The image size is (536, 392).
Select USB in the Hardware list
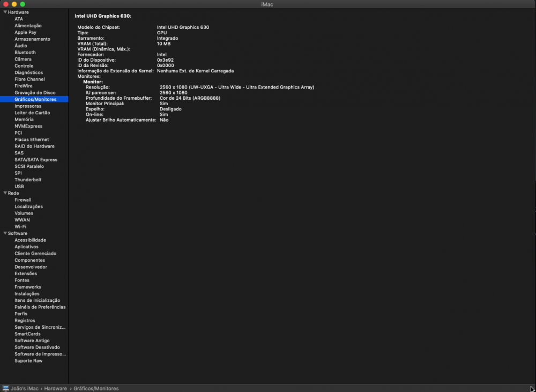tap(19, 187)
